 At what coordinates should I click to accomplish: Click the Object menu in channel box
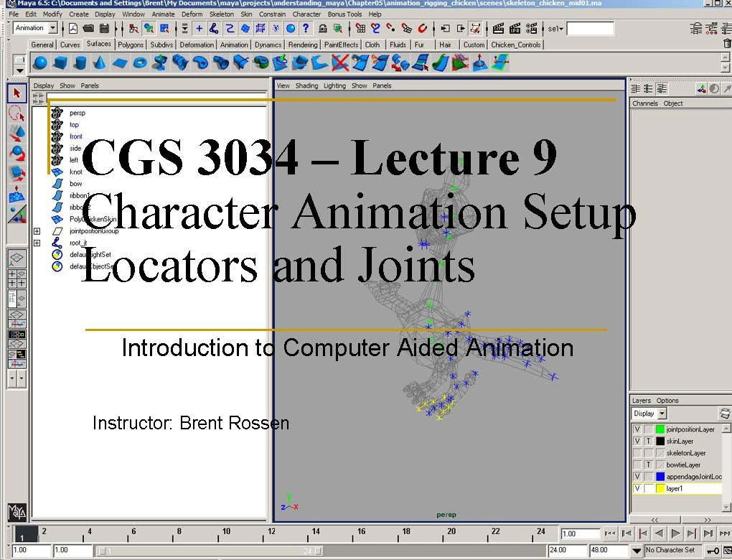coord(672,103)
